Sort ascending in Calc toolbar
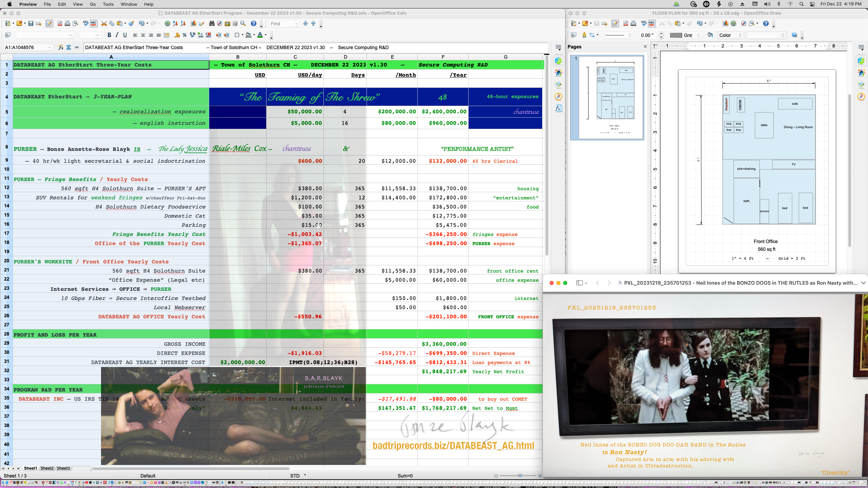 [175, 23]
